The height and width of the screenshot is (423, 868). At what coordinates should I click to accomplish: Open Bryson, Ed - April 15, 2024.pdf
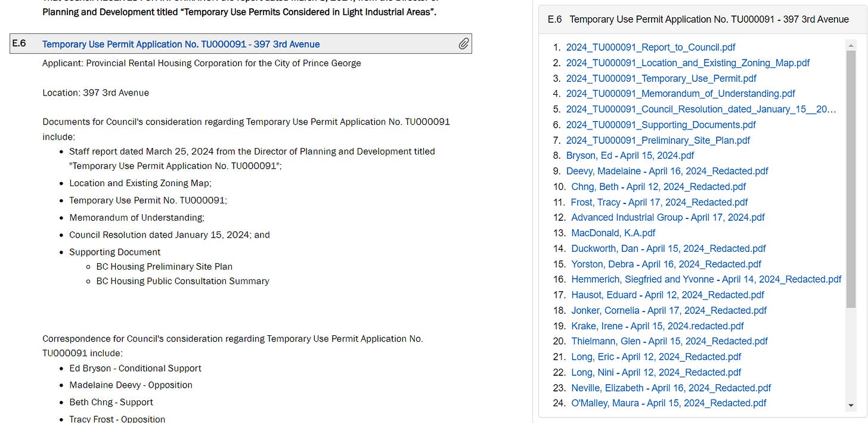pyautogui.click(x=630, y=156)
